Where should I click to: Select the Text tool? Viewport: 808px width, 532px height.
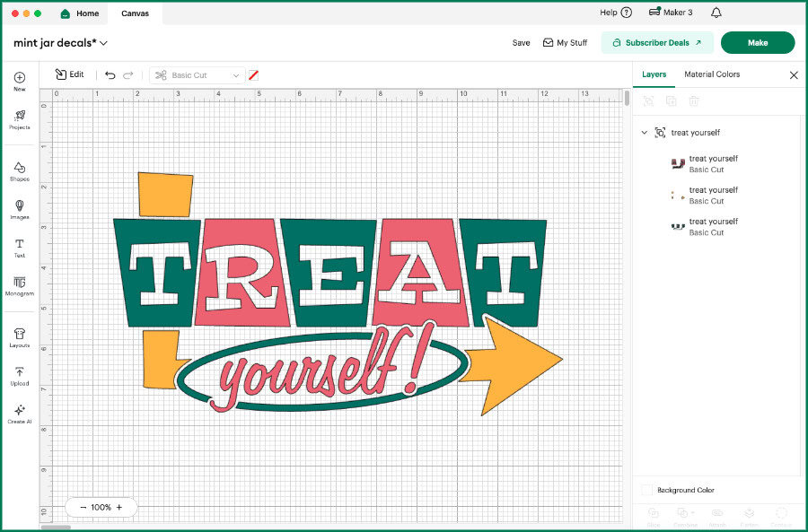20,248
